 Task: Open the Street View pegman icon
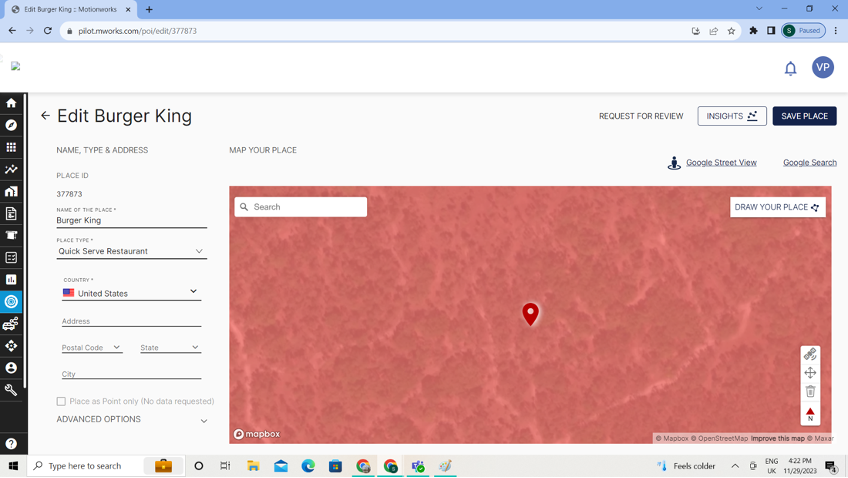coord(674,163)
